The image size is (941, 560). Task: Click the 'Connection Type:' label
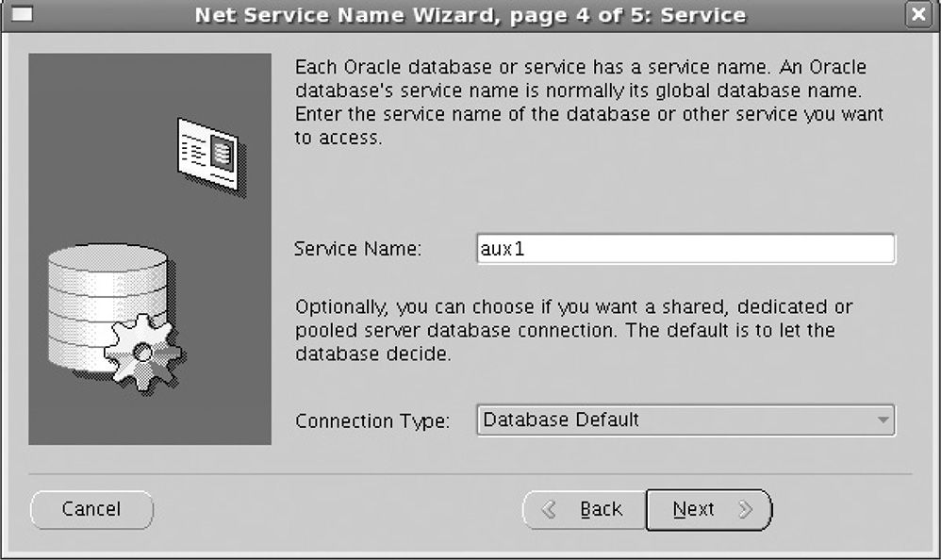pyautogui.click(x=372, y=420)
